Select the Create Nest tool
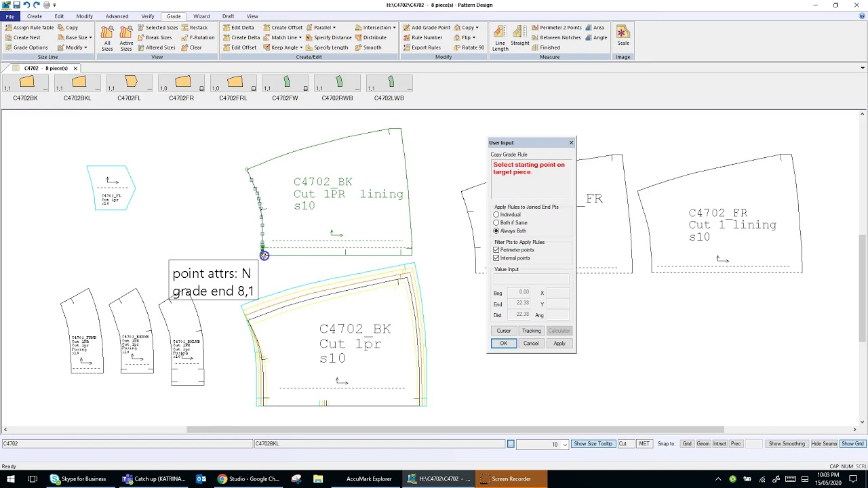Viewport: 868px width, 488px height. point(22,37)
